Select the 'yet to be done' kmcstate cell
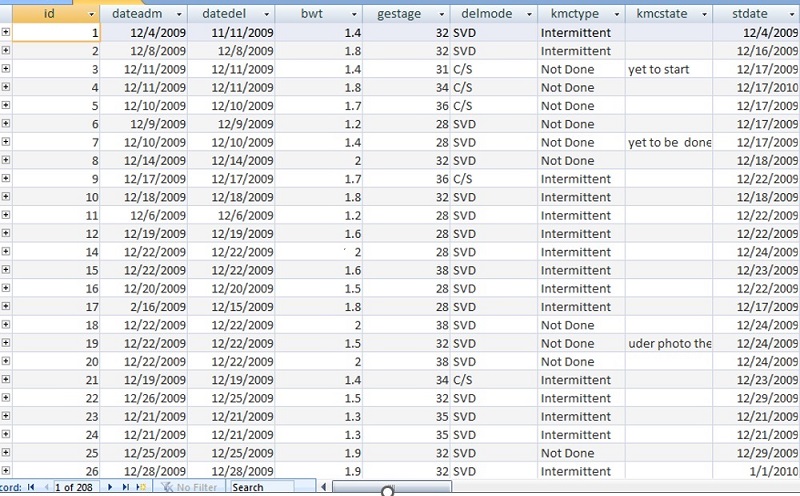Image resolution: width=800 pixels, height=496 pixels. pyautogui.click(x=668, y=142)
